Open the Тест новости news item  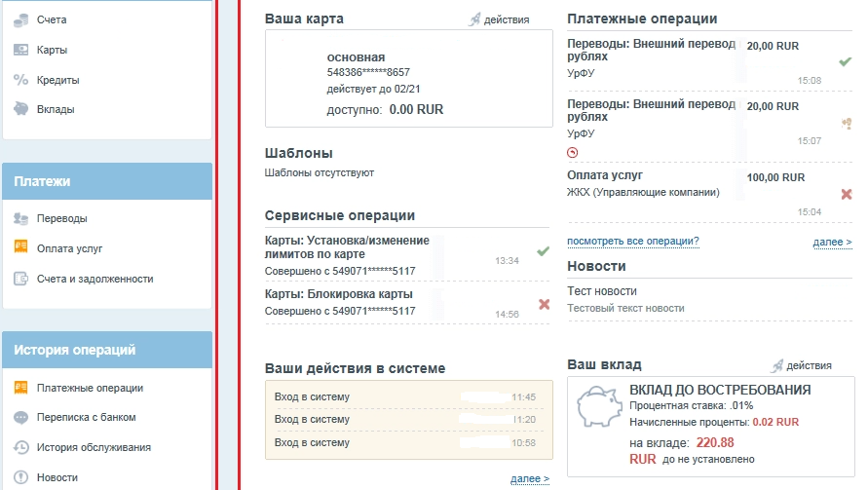(x=602, y=291)
